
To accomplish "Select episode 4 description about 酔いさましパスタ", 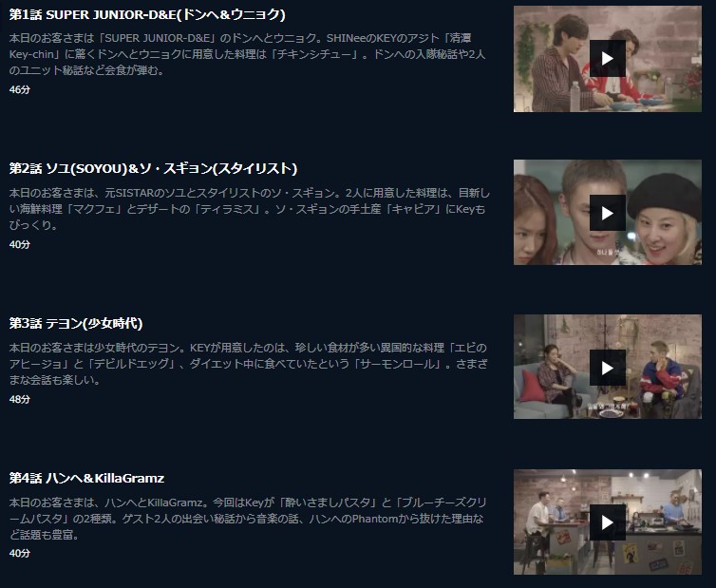I will [248, 519].
